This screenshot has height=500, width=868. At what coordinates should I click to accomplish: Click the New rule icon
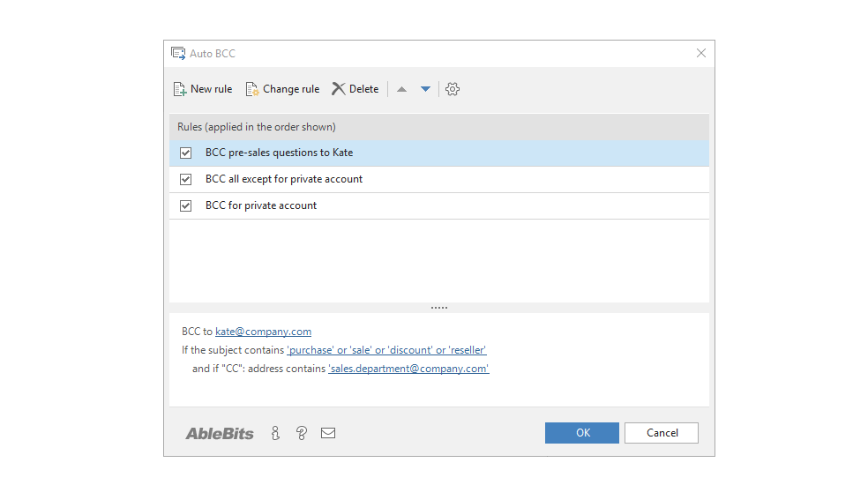point(180,89)
